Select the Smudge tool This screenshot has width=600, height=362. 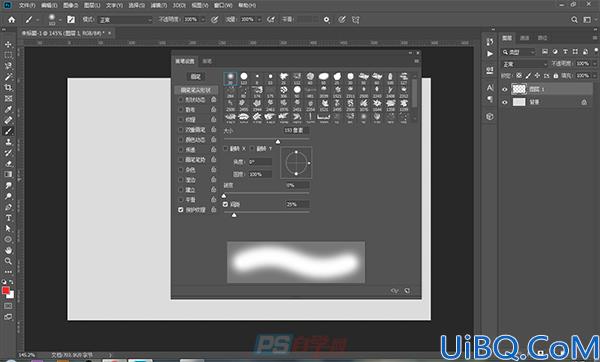8,185
